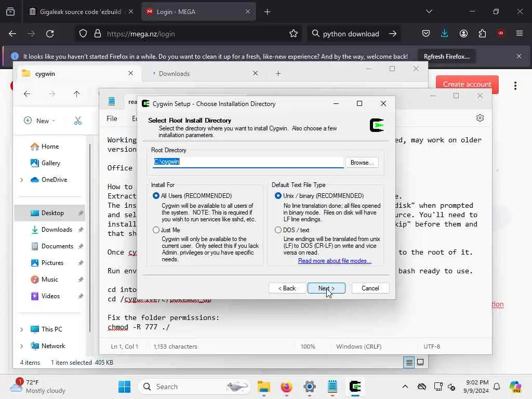Open Notepad settings gear icon
532x399 pixels.
[x=480, y=118]
